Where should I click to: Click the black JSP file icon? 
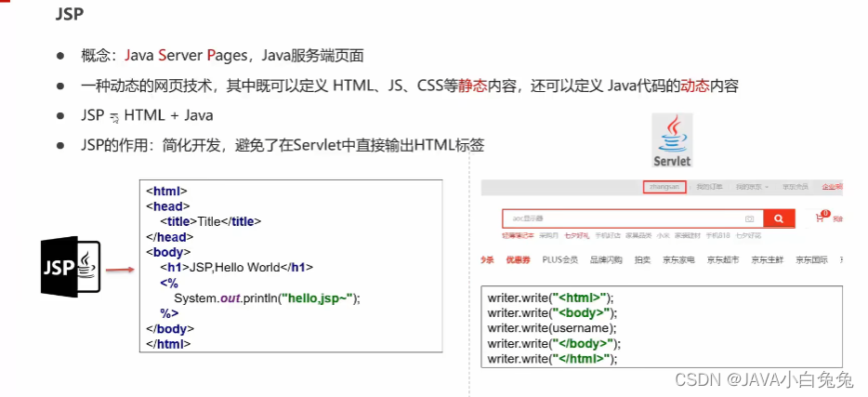71,267
